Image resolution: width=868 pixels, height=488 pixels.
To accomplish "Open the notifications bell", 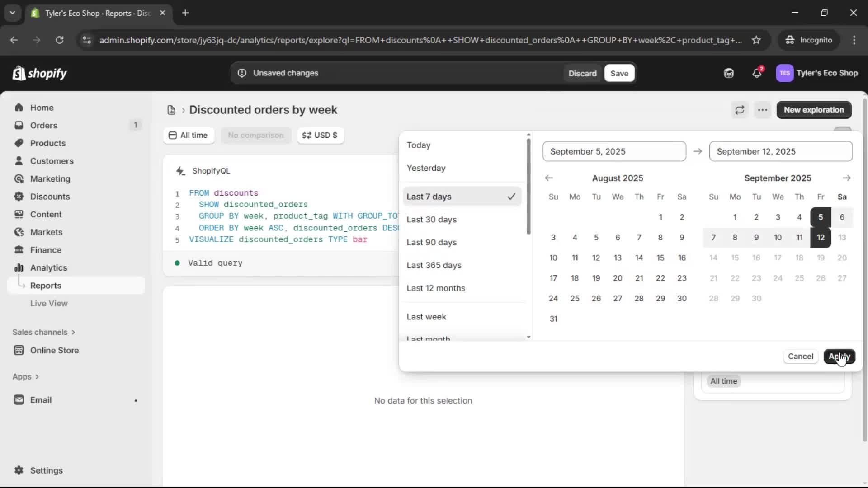I will pyautogui.click(x=757, y=73).
